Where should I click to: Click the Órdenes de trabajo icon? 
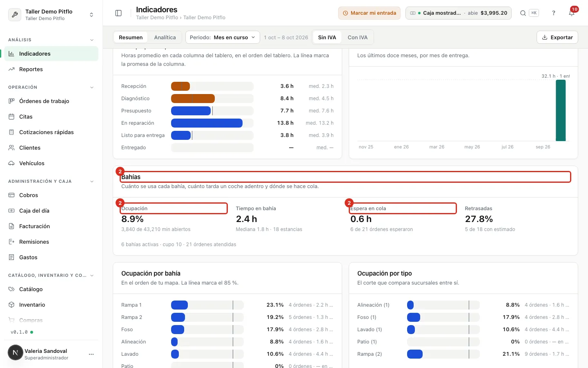[x=11, y=101]
